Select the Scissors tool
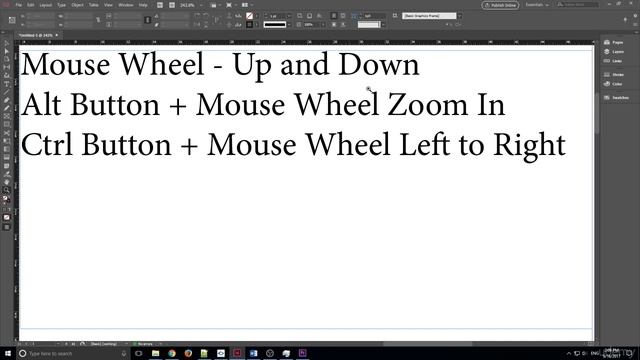Image resolution: width=640 pixels, height=360 pixels. coord(7,133)
